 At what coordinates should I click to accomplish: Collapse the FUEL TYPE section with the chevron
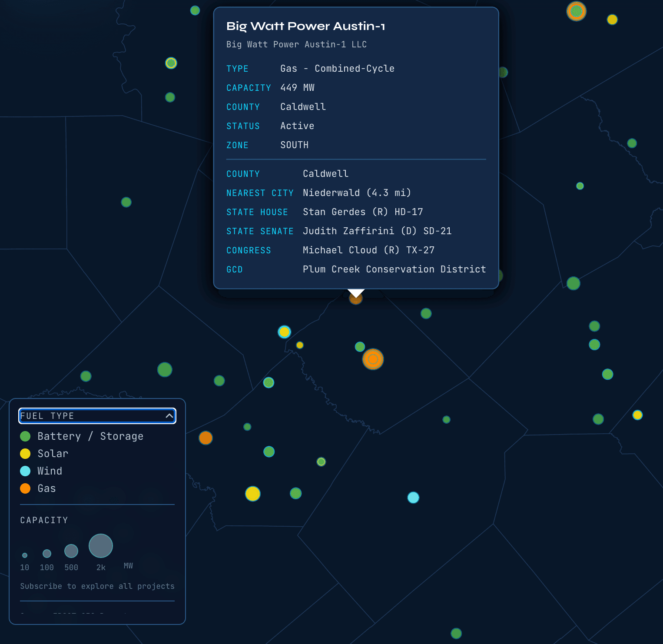169,416
